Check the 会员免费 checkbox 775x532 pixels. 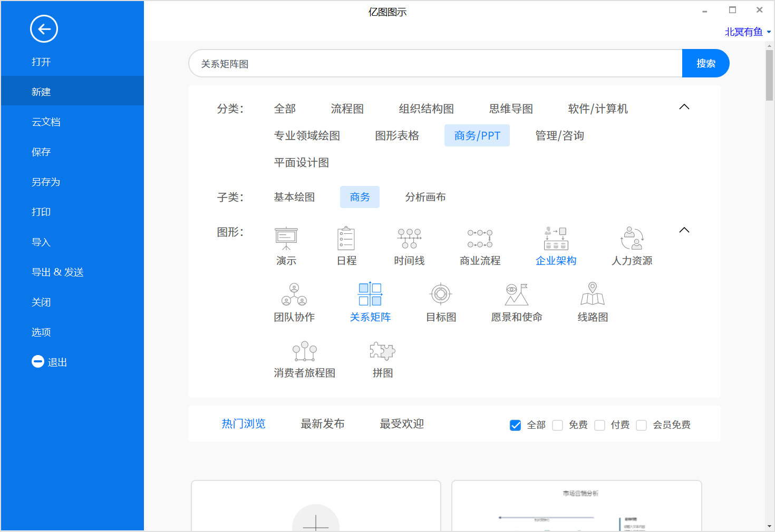point(642,425)
